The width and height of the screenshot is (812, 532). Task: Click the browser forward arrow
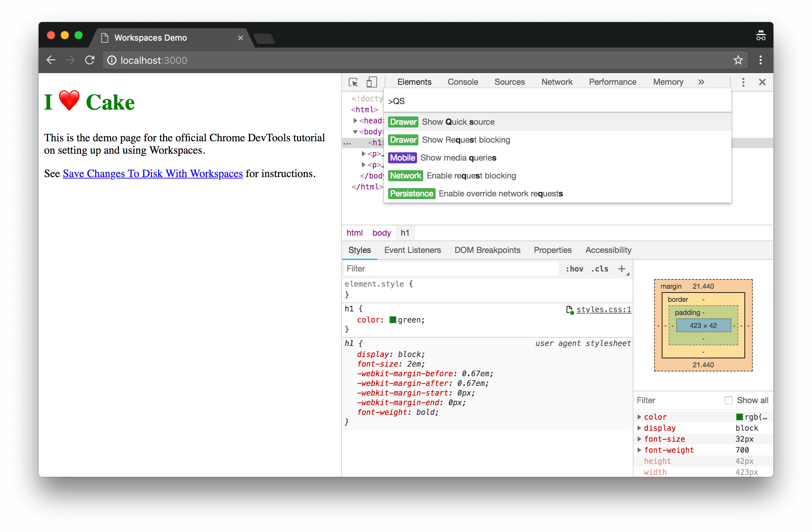[x=70, y=60]
